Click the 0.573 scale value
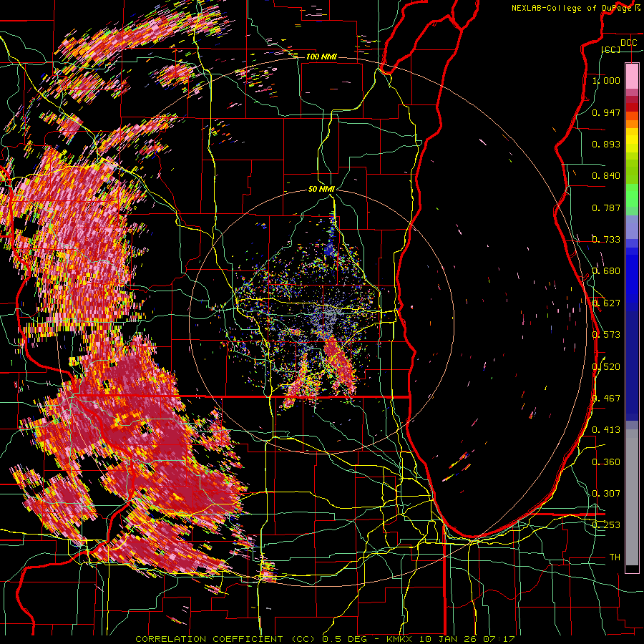 click(x=606, y=335)
